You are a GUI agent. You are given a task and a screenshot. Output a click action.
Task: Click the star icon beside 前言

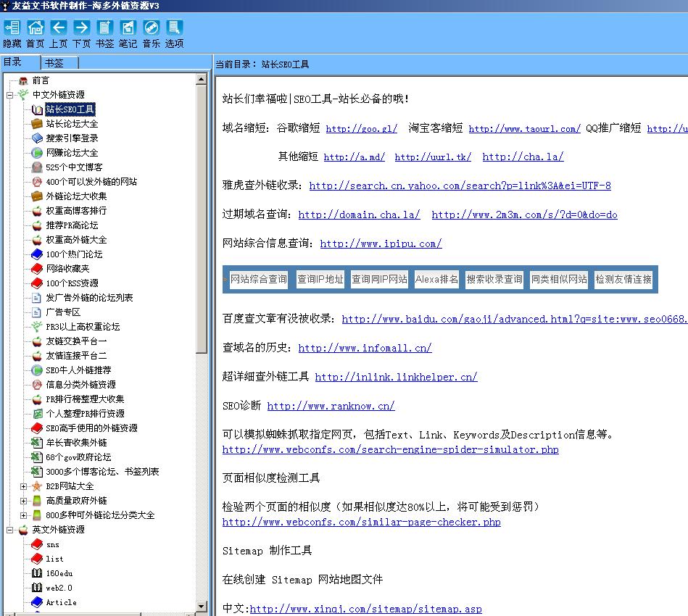point(25,80)
